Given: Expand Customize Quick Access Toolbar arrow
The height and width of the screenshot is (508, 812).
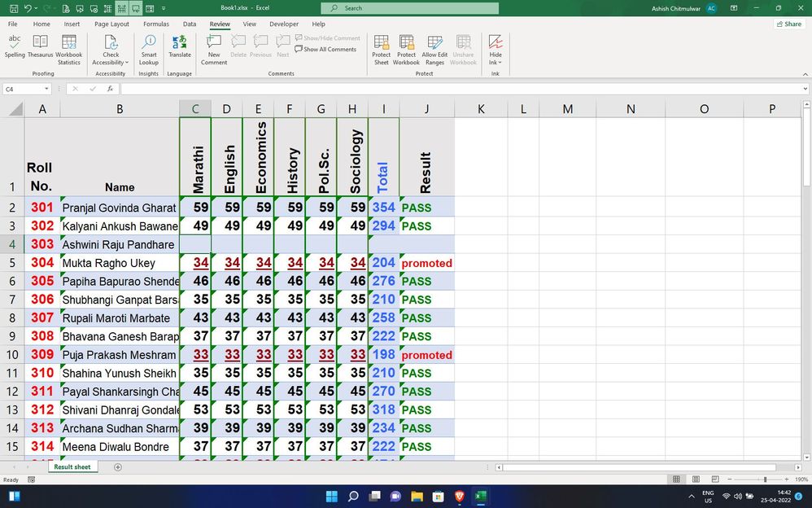Looking at the screenshot, I should point(164,8).
